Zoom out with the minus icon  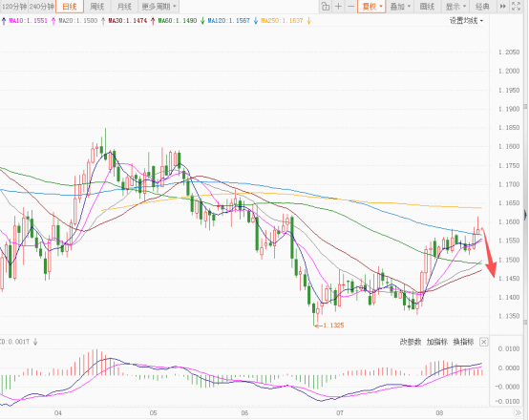[350, 7]
